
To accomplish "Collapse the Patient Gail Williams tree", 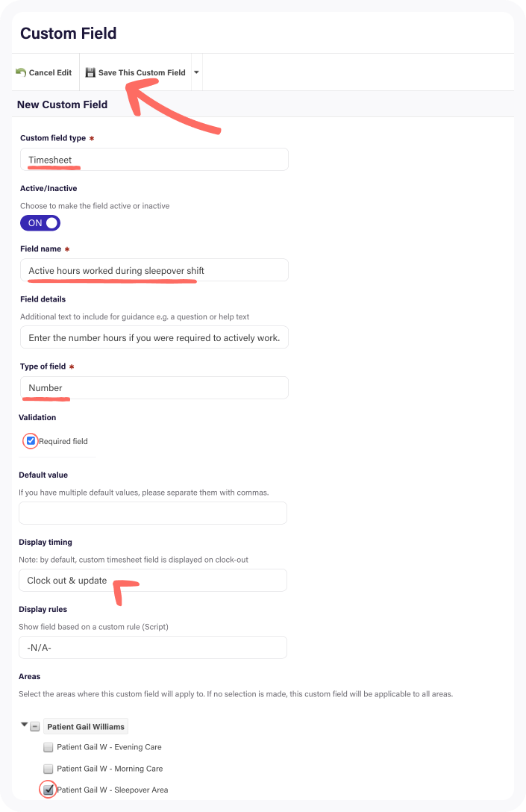I will click(24, 725).
